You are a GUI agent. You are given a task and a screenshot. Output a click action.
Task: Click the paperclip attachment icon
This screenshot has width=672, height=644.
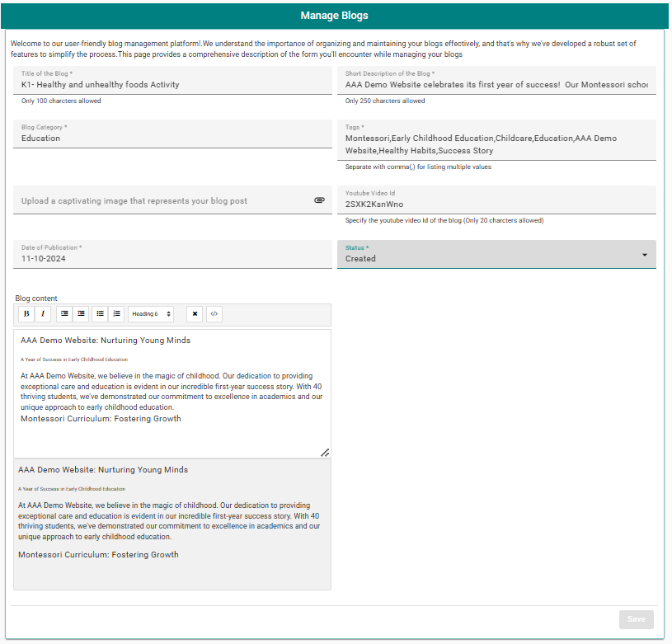click(319, 200)
